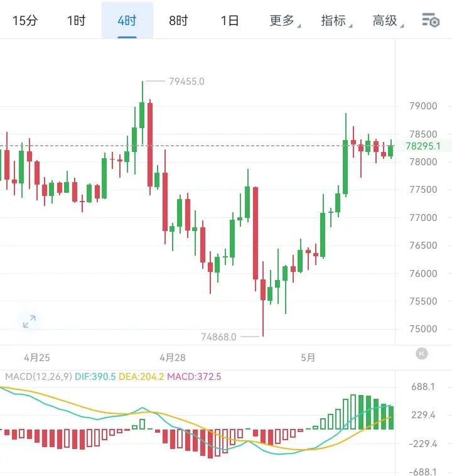Click the 4月28 date label
Screen dimensions: 452x476
(173, 357)
